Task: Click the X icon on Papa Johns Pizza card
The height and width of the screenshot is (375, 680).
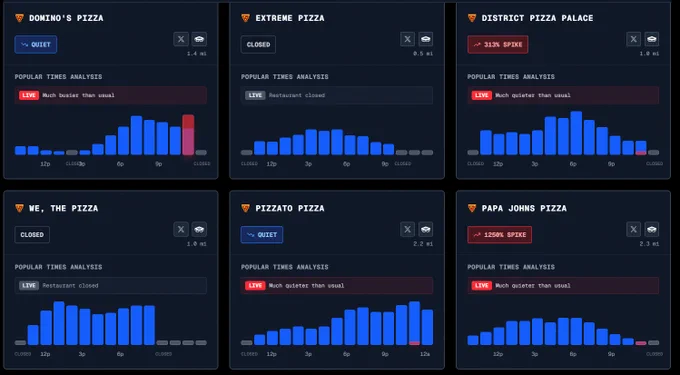Action: pos(634,229)
